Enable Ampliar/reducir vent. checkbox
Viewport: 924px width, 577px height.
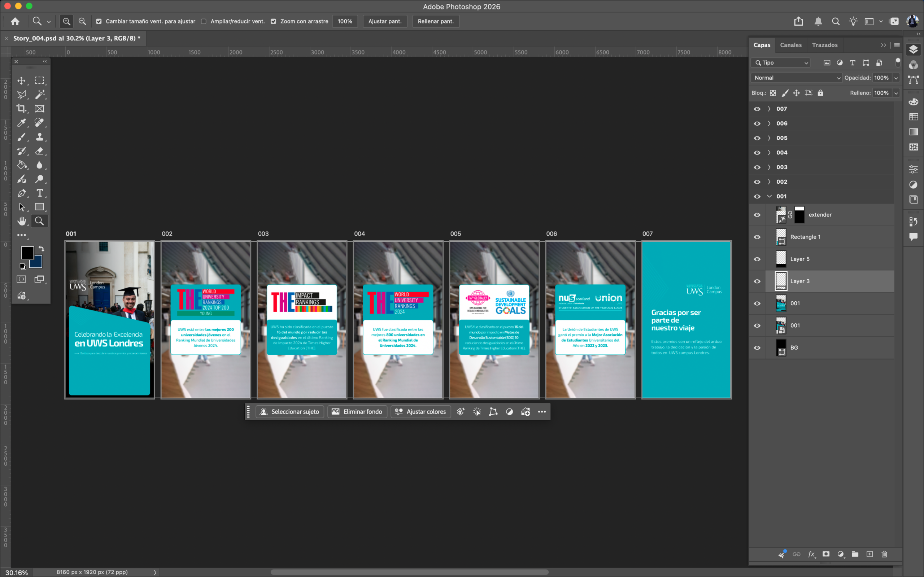204,21
